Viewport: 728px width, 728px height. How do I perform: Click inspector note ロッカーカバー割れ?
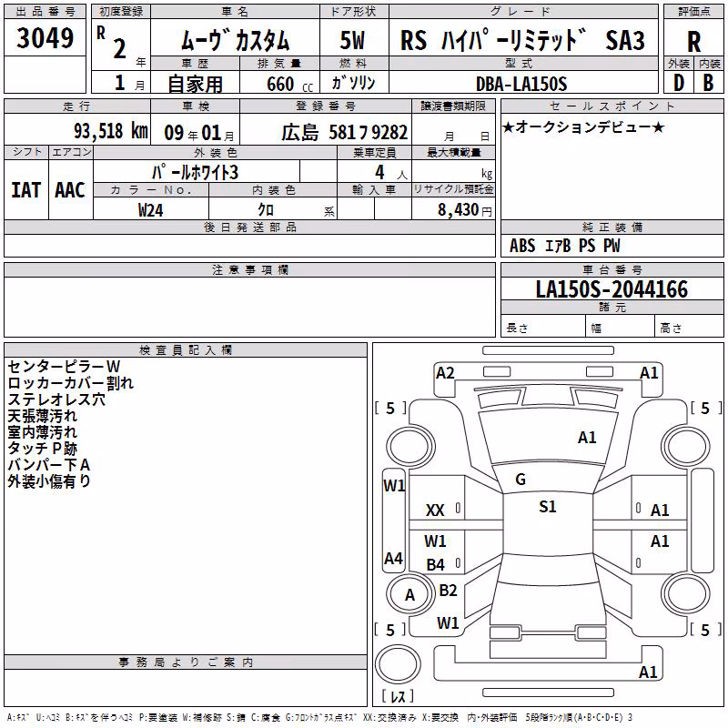[x=71, y=383]
